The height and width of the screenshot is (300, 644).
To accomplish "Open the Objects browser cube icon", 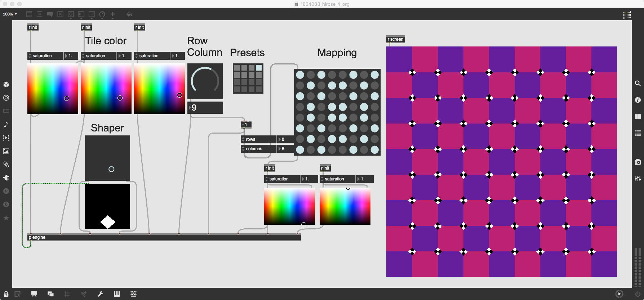I will (x=6, y=84).
